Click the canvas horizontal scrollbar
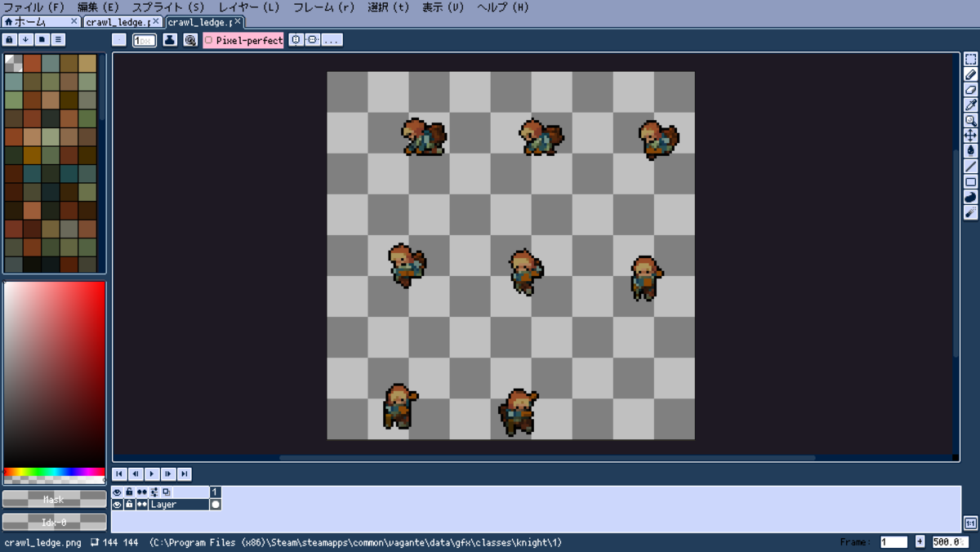 click(x=547, y=458)
